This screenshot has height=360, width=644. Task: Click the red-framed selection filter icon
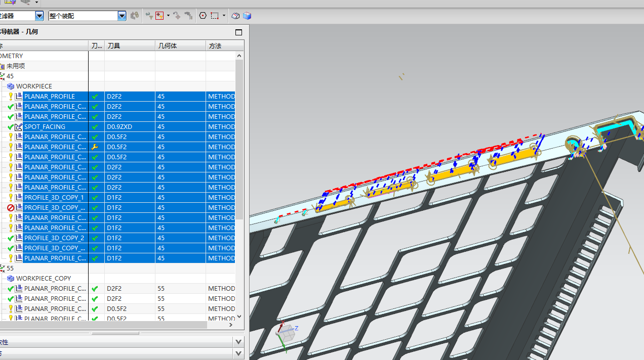[159, 16]
